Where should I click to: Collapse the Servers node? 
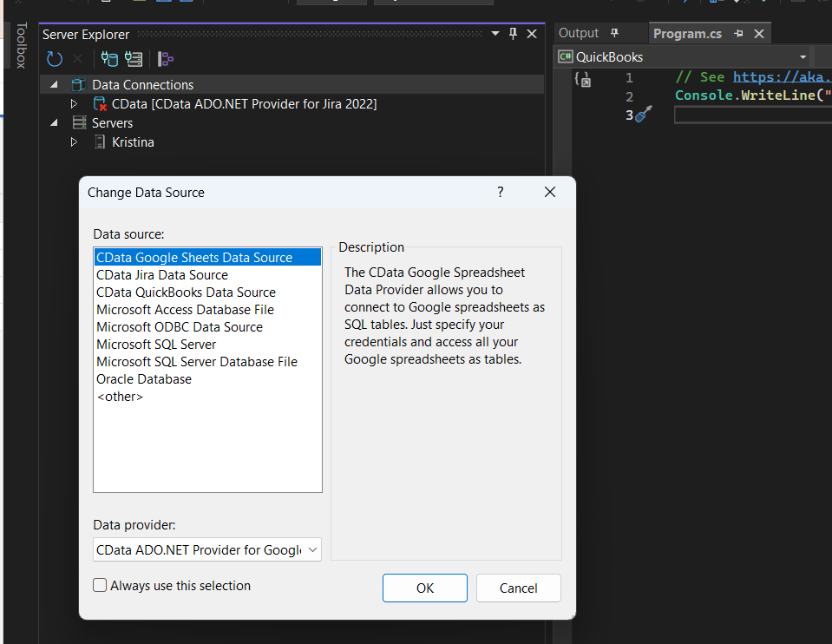54,123
